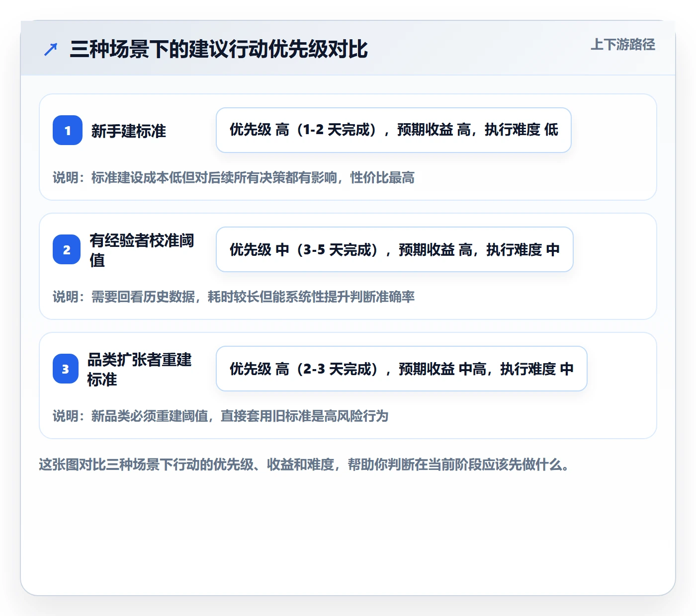Image resolution: width=696 pixels, height=616 pixels.
Task: Click the note about 需要回看历史数据
Action: [234, 297]
